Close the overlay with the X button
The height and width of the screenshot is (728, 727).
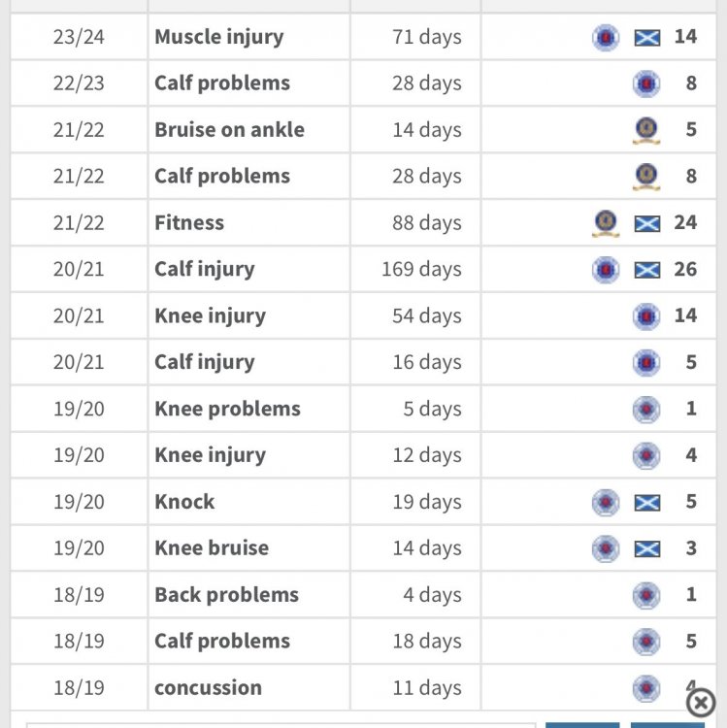click(x=701, y=703)
